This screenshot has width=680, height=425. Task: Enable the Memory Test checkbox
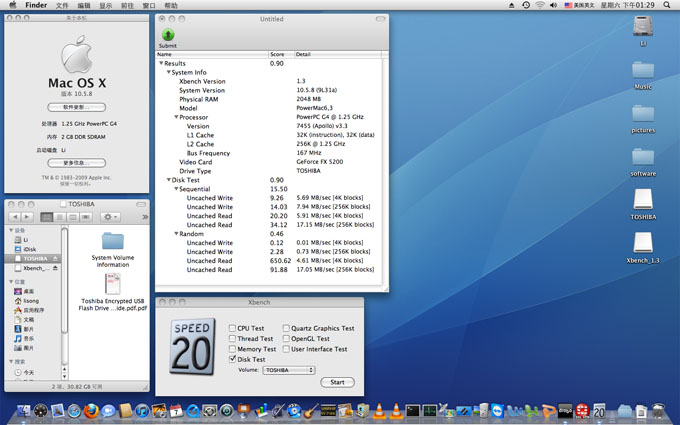tap(232, 349)
